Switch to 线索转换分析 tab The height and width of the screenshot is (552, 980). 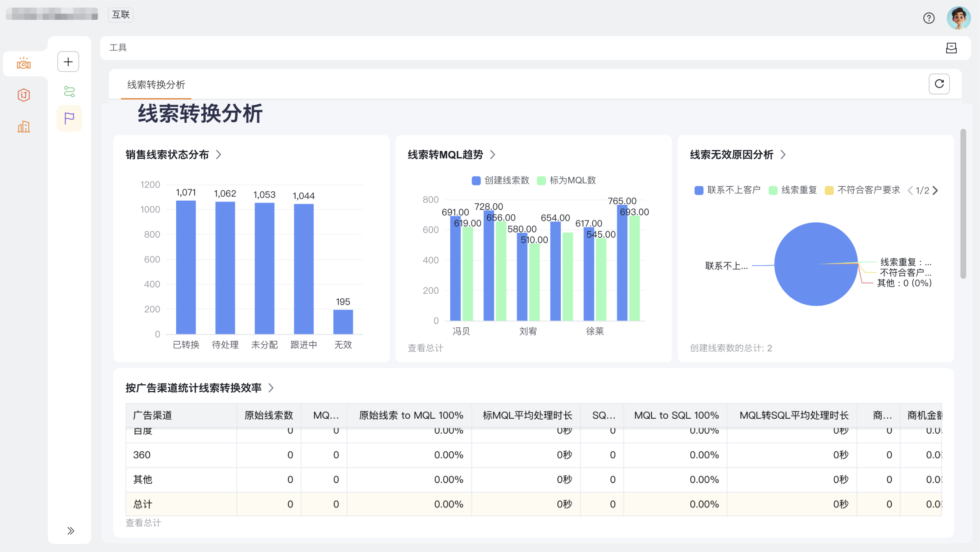coord(156,85)
